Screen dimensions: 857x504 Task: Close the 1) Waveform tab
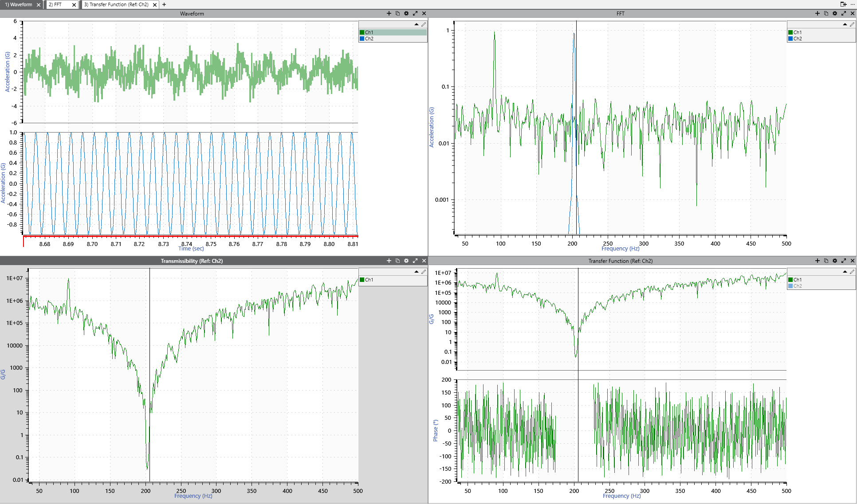click(x=39, y=5)
